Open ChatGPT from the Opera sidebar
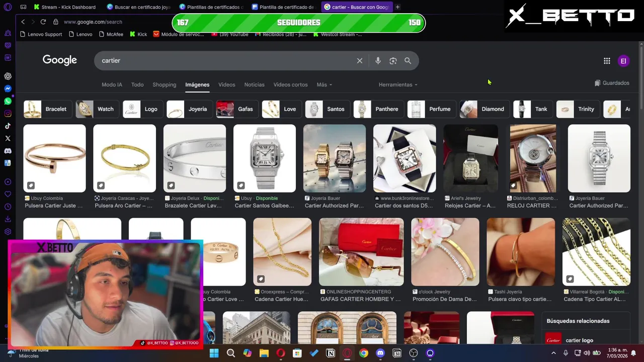The height and width of the screenshot is (362, 644). pos(8,76)
